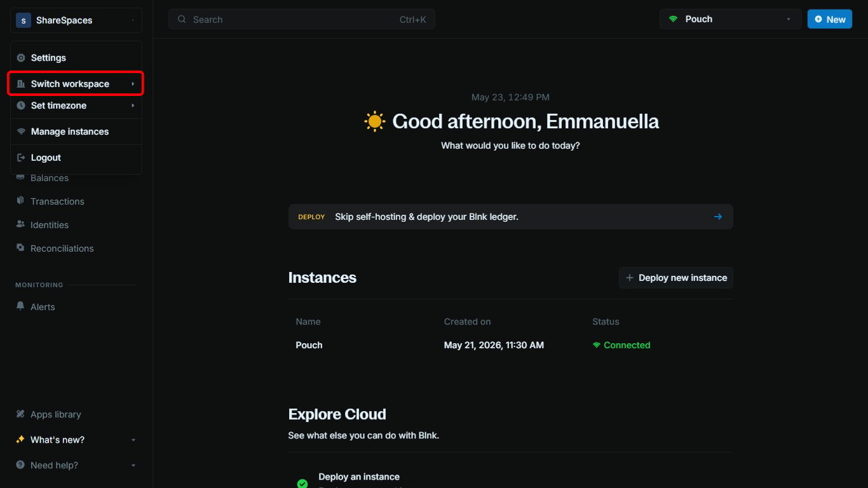The height and width of the screenshot is (488, 868).
Task: Click the Need help? dropdown caret
Action: [x=133, y=465]
